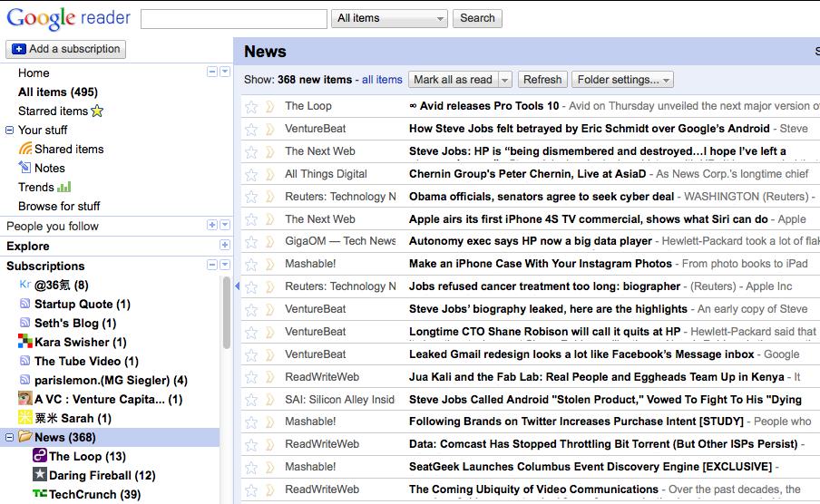This screenshot has width=820, height=504.
Task: Click Daring Fireball star icon
Action: point(40,474)
